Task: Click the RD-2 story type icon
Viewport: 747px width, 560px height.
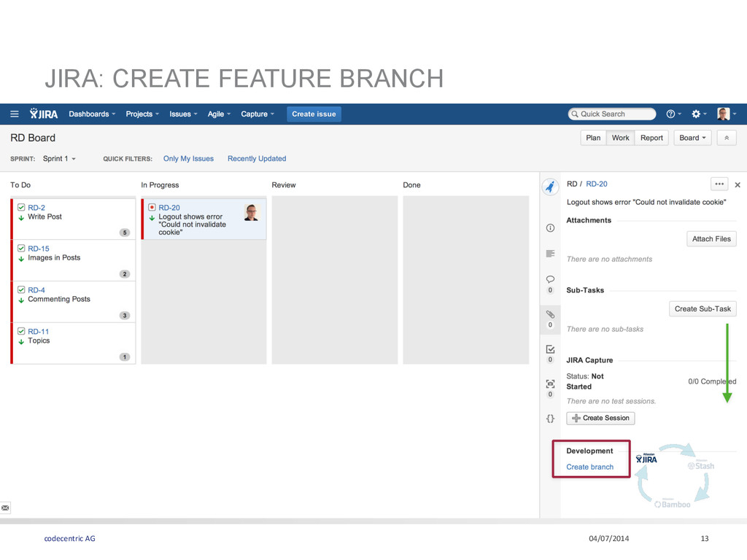Action: pyautogui.click(x=21, y=207)
